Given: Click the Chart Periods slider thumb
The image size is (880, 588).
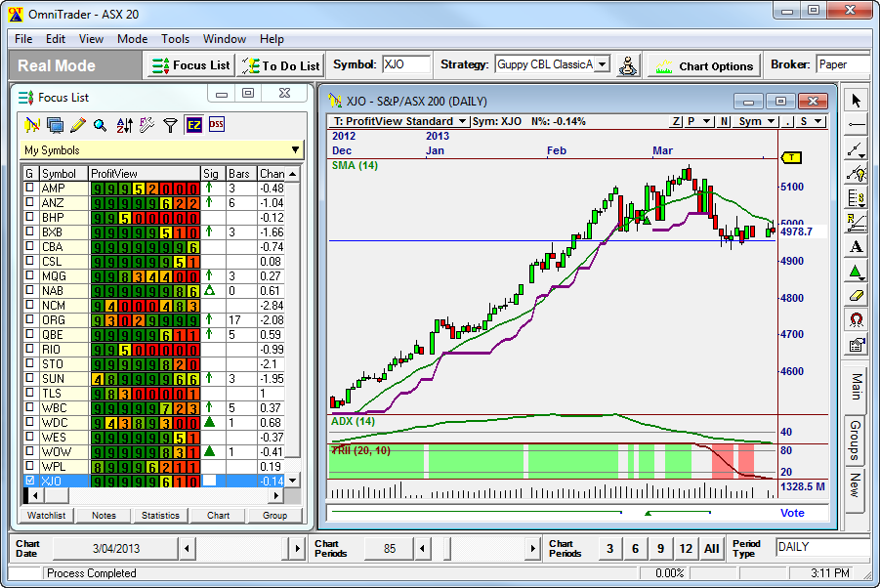Looking at the screenshot, I should point(447,548).
